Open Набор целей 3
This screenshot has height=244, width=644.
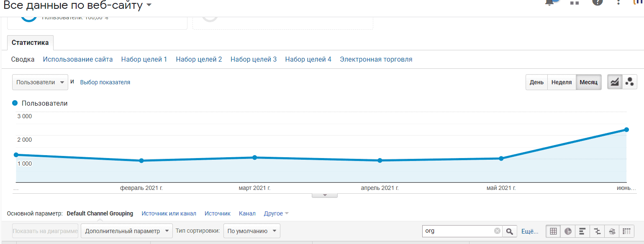[x=254, y=60]
